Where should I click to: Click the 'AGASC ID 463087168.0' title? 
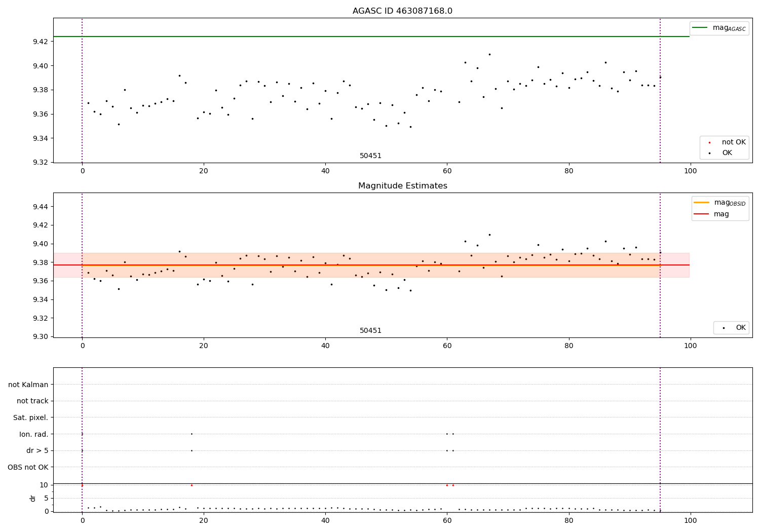tap(402, 11)
